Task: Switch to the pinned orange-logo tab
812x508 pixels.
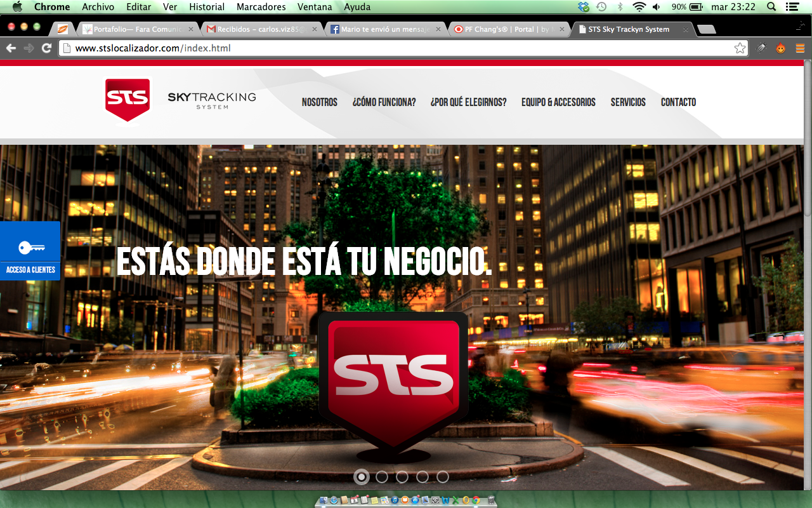Action: [63, 29]
